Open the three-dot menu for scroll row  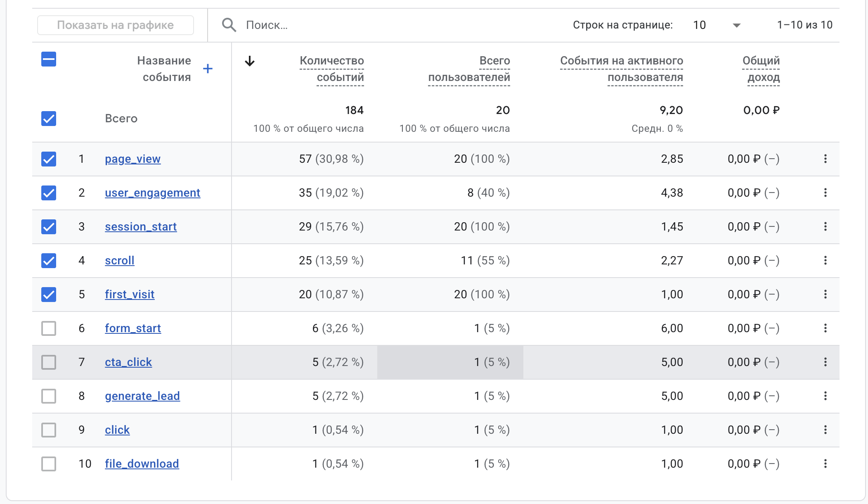click(825, 260)
